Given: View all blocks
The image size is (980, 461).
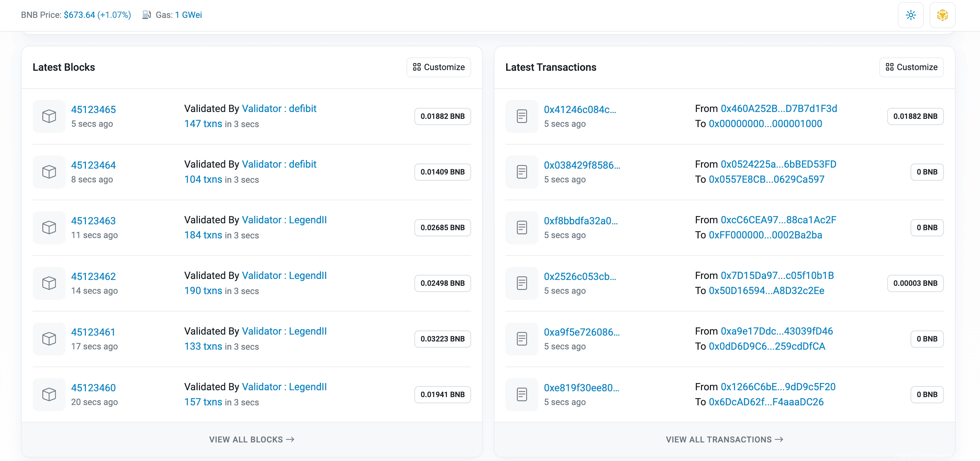Looking at the screenshot, I should pos(252,439).
